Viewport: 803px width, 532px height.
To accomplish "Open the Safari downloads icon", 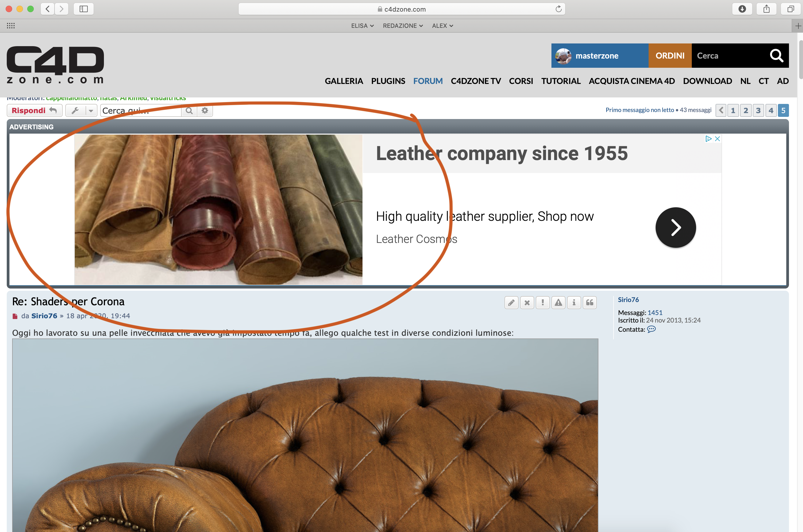I will (742, 9).
